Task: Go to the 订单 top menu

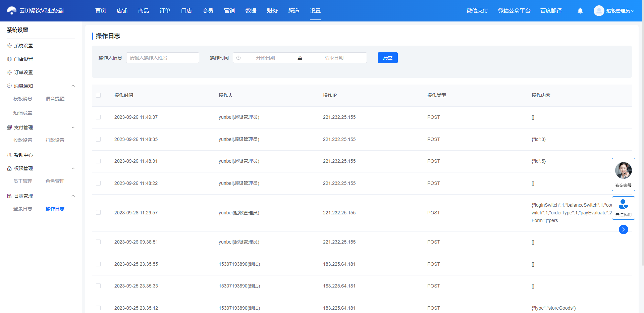Action: 165,11
